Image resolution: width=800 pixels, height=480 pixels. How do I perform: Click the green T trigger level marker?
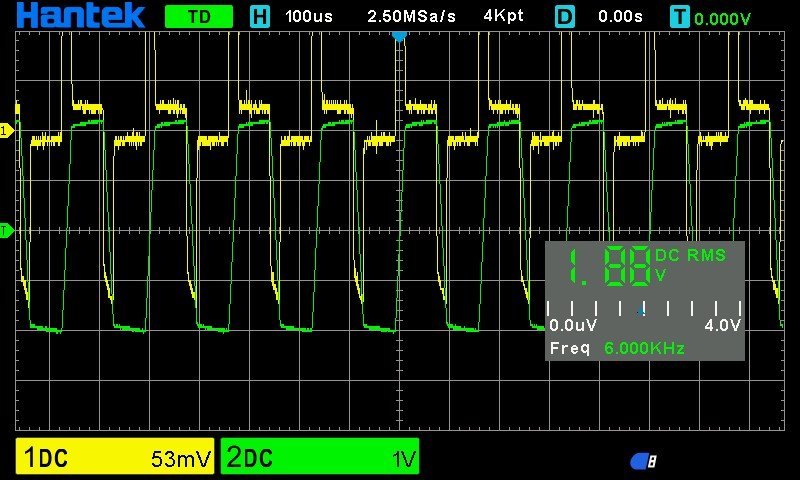point(5,231)
